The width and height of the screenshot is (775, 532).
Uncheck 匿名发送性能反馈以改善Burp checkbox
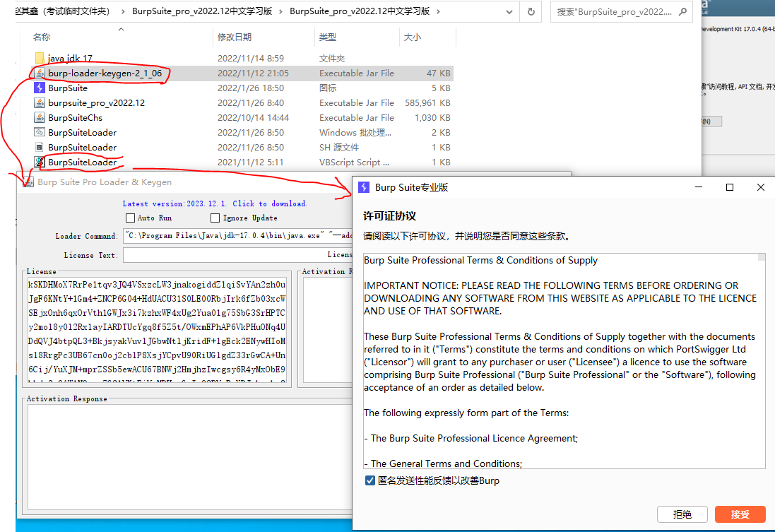[x=369, y=480]
